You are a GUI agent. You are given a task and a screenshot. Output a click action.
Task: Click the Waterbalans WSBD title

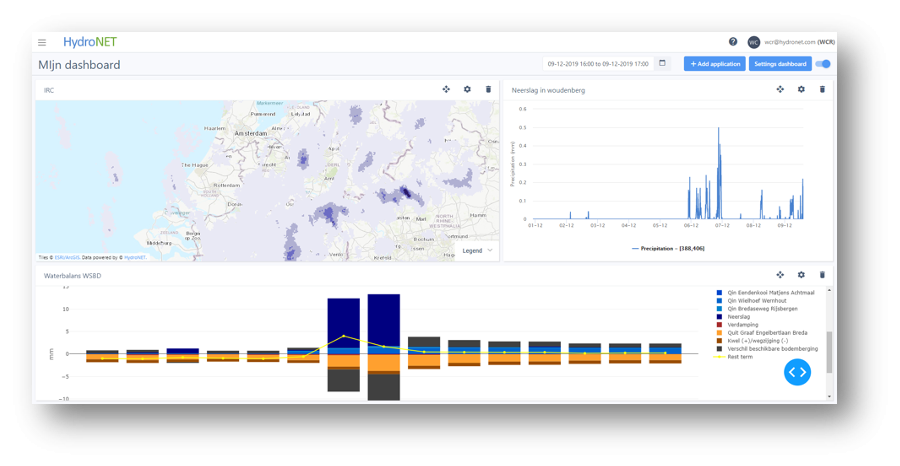[x=72, y=275]
